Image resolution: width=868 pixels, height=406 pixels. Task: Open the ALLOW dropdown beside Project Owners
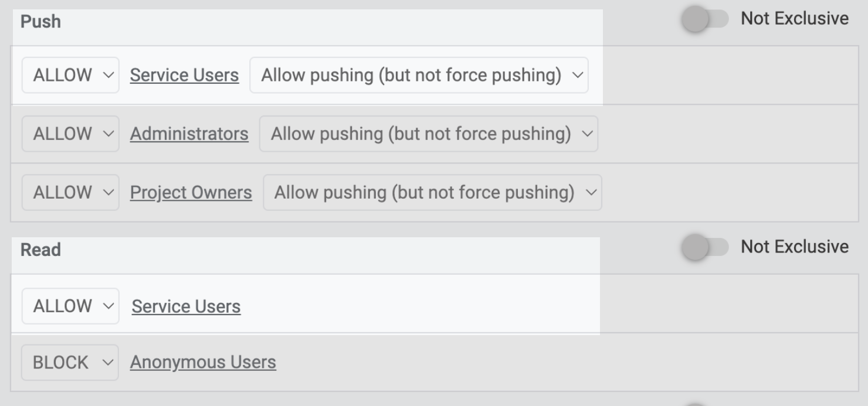pos(70,192)
